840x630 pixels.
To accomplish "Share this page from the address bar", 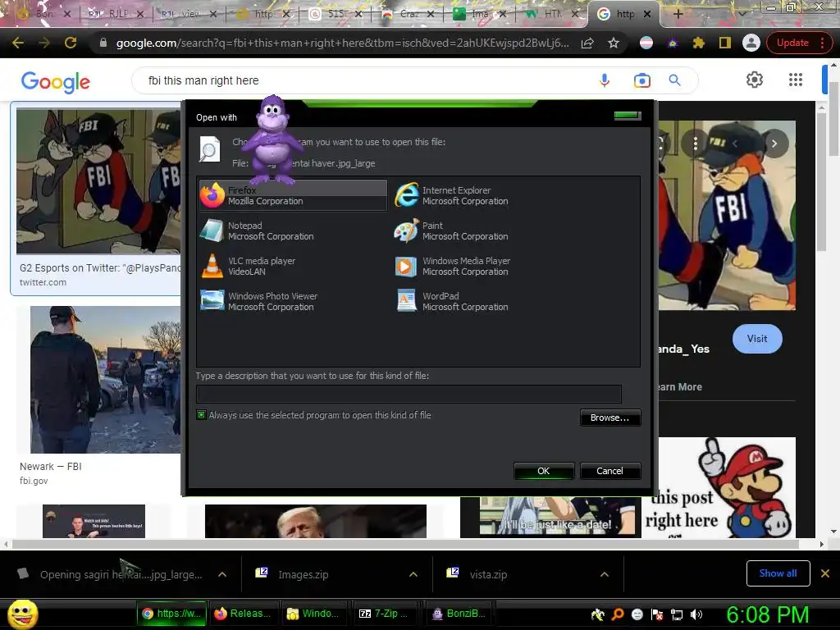I will click(x=587, y=43).
